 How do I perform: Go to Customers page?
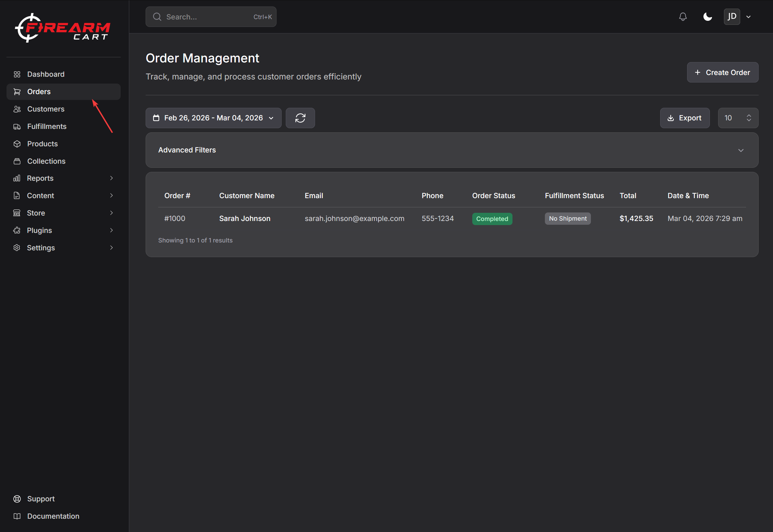tap(63, 109)
